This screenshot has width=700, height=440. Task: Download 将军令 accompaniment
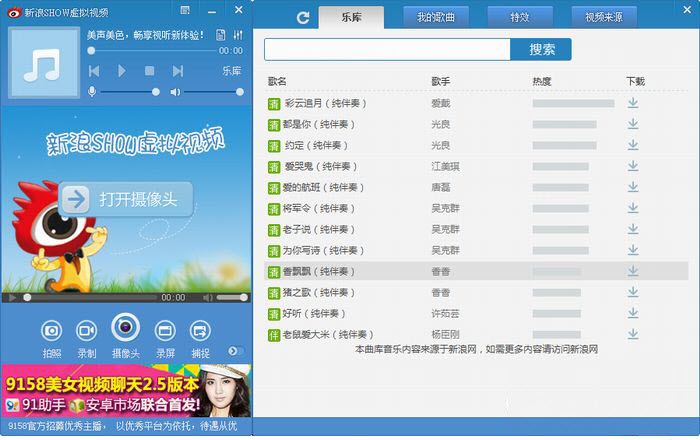click(x=633, y=208)
